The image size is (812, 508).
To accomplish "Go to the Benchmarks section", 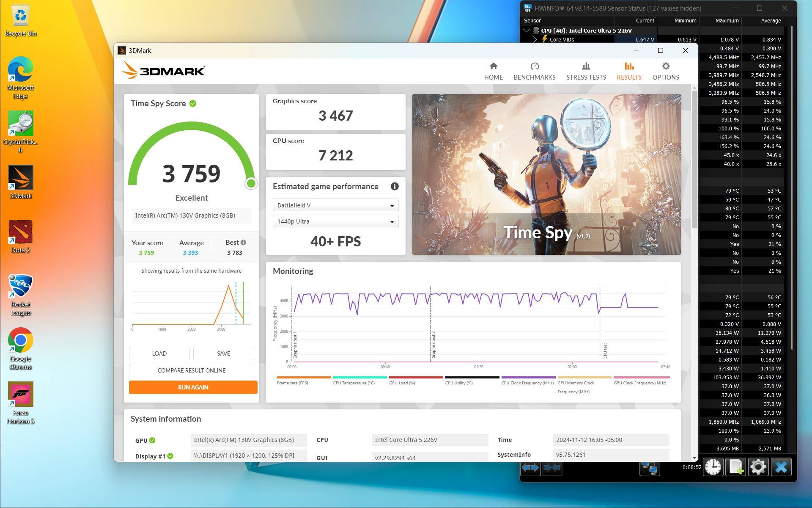I will (x=534, y=71).
